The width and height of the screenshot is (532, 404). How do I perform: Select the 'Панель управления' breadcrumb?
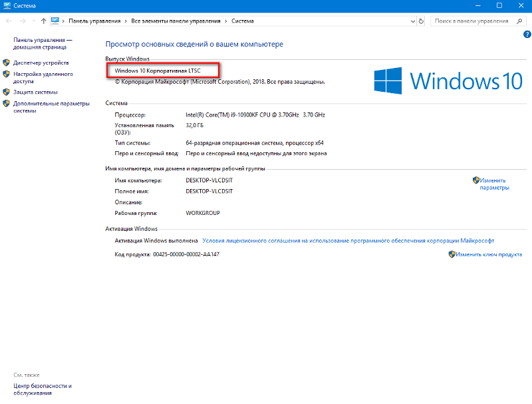coord(94,21)
